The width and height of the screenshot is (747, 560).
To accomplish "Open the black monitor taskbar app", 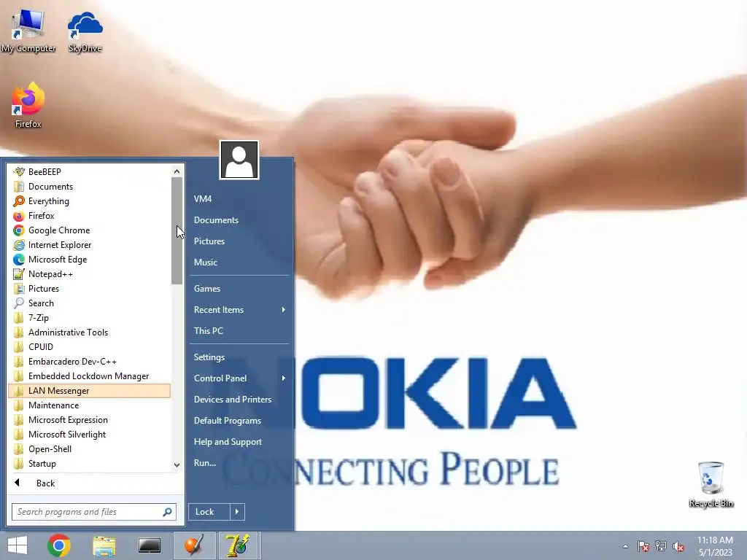I will coord(150,545).
